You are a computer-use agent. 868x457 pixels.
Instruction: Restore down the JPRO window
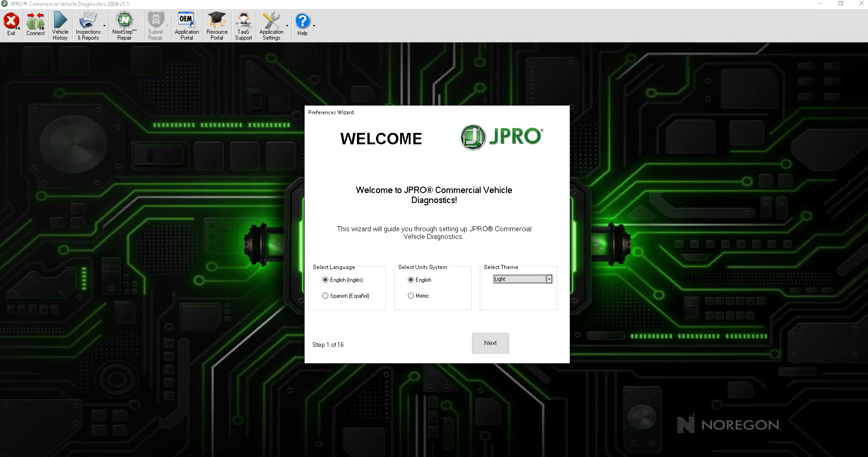[841, 4]
